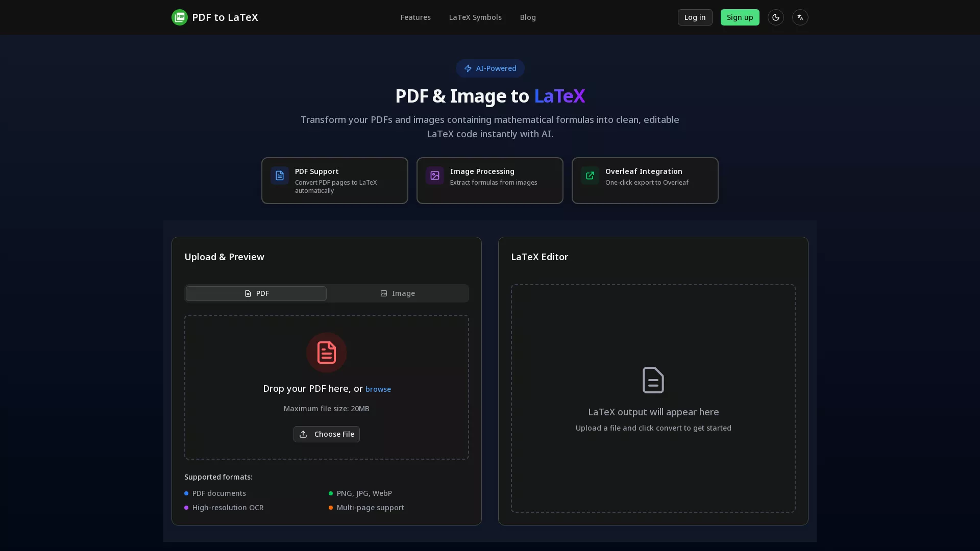Click the browse link to select a PDF
980x551 pixels.
coord(378,389)
